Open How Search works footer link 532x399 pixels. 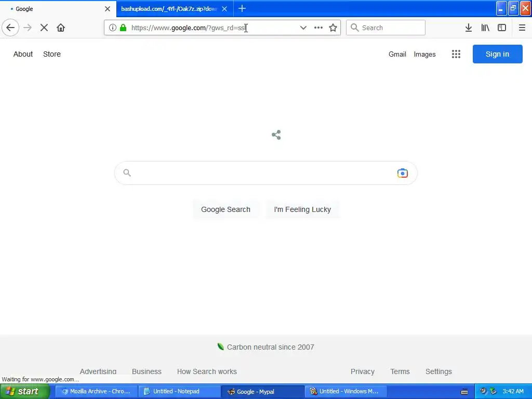207,371
